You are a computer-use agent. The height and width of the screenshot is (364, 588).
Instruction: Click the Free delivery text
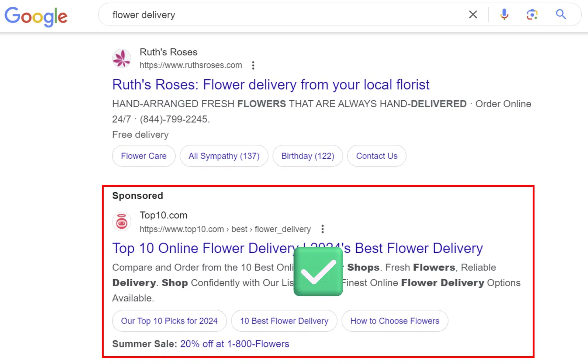pyautogui.click(x=141, y=134)
